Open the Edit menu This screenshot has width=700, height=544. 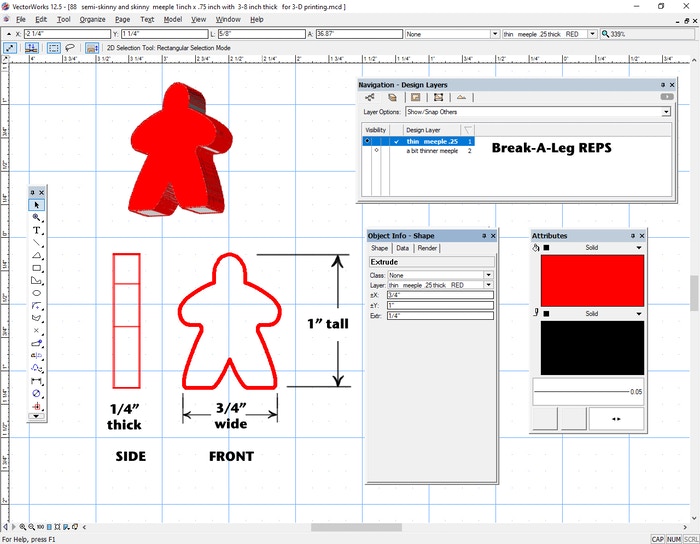[x=41, y=20]
